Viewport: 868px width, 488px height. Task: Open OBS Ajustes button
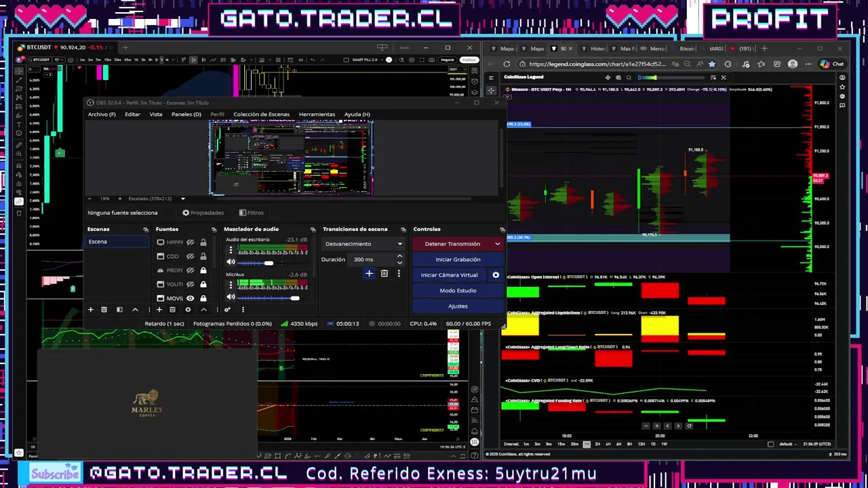click(458, 306)
